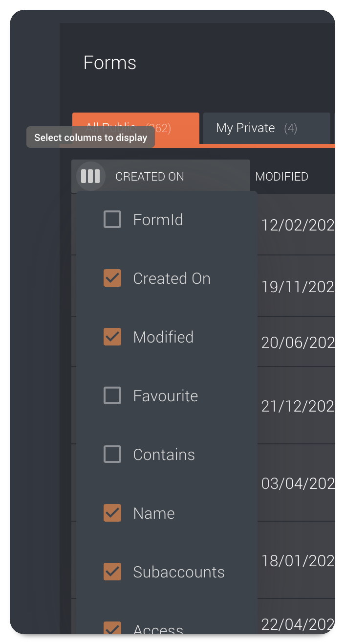
Task: Enable the FormId column checkbox
Action: point(112,220)
